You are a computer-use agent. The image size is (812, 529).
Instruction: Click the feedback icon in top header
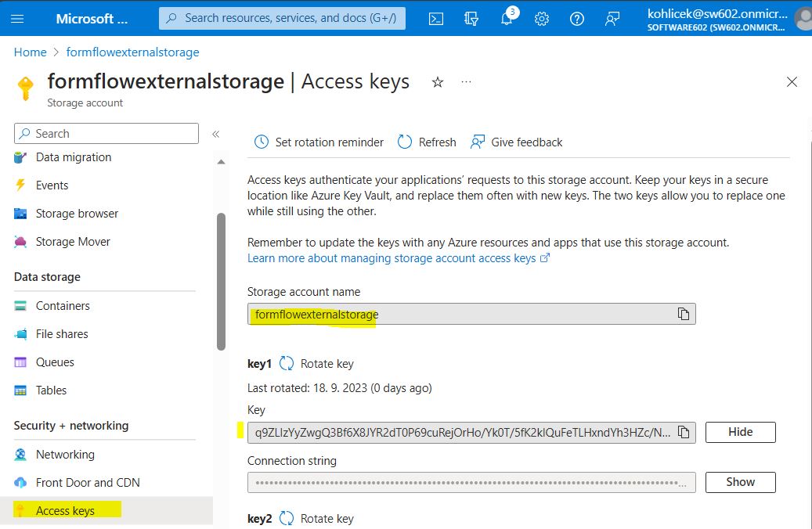click(612, 19)
